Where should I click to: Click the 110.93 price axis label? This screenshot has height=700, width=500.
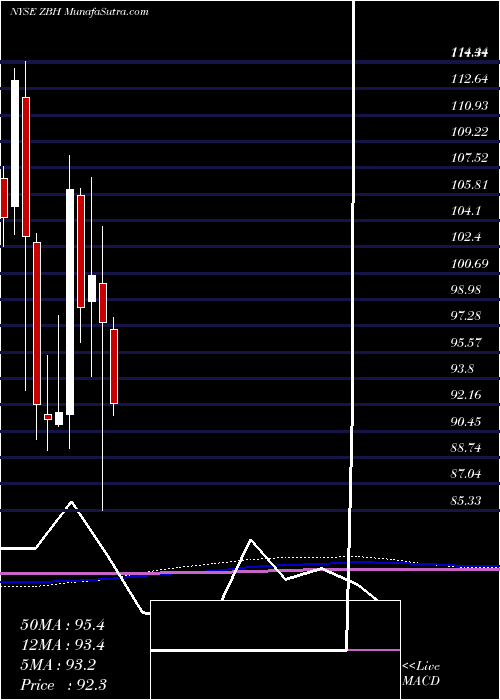click(x=469, y=106)
